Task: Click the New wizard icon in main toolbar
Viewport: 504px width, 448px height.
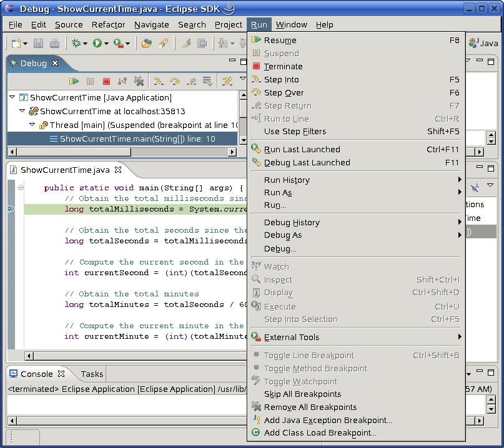Action: pyautogui.click(x=16, y=43)
